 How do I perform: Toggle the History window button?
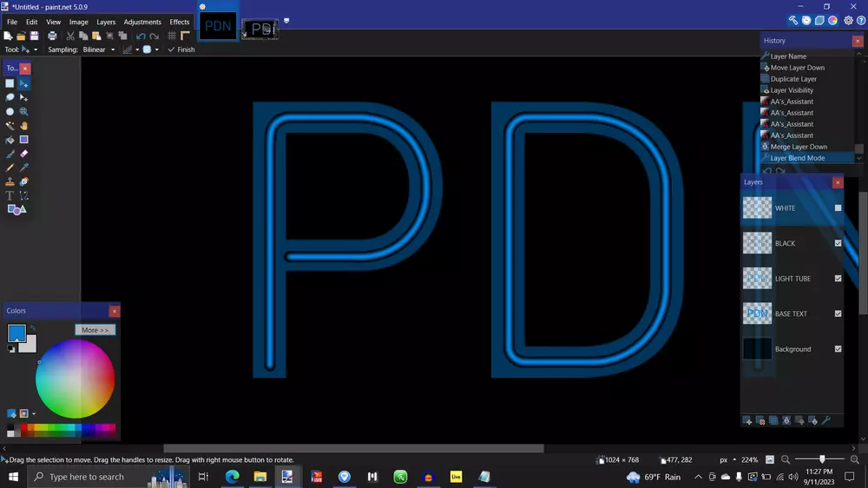click(806, 21)
